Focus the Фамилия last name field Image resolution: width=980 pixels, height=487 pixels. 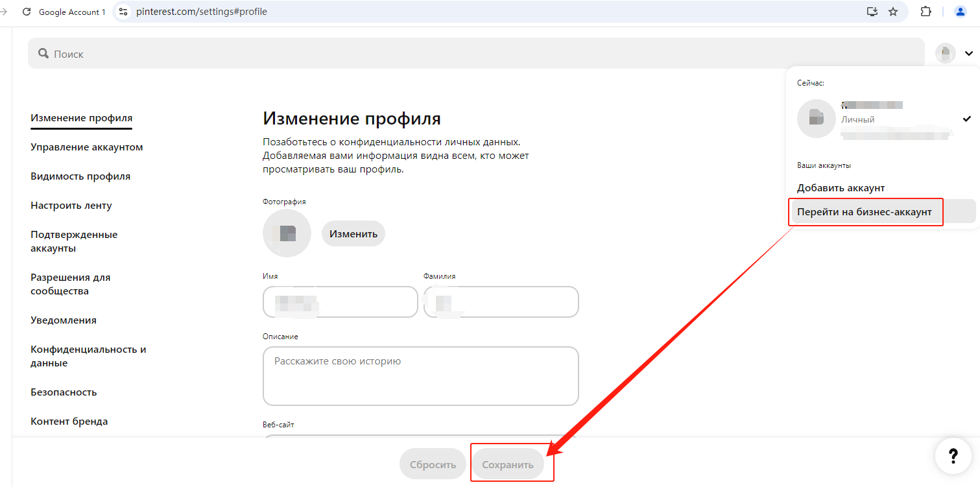[x=501, y=302]
